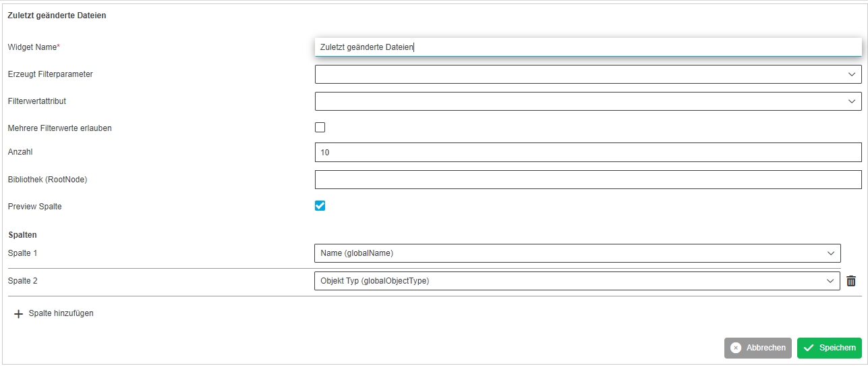Click the chevron arrow of the Filterwertattribut dropdown
The height and width of the screenshot is (366, 868).
coord(852,101)
